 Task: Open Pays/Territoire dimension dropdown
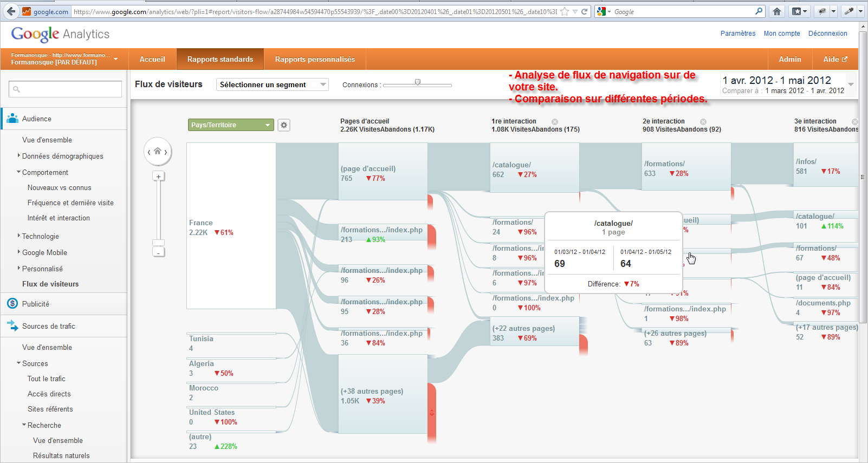click(x=231, y=125)
